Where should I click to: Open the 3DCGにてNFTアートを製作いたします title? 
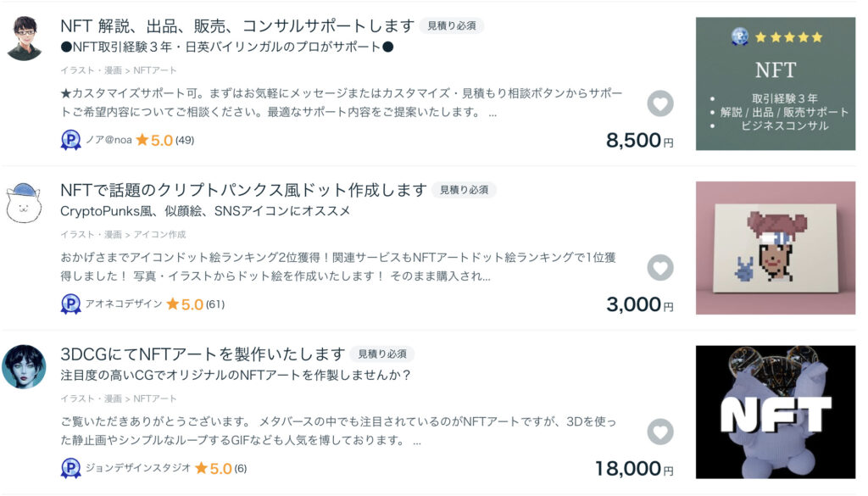tap(203, 354)
